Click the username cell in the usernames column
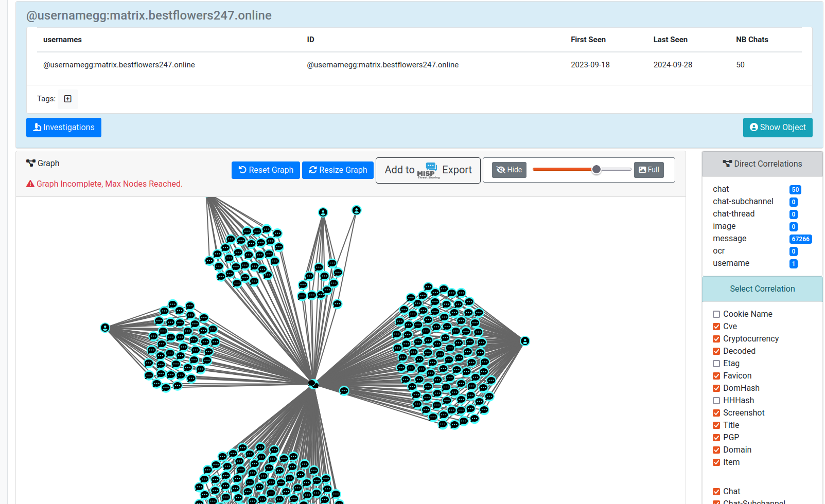The image size is (825, 504). [119, 65]
